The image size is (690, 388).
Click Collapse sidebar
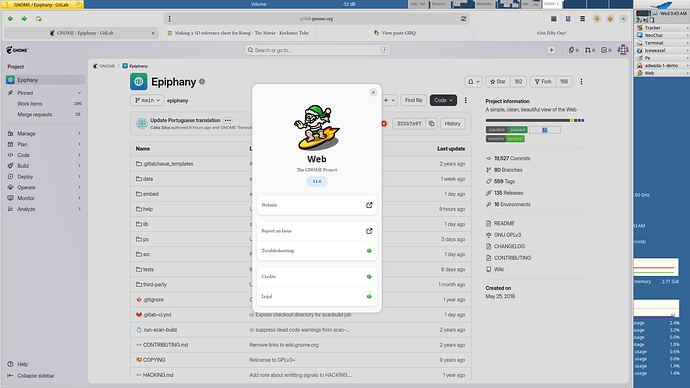[x=31, y=376]
